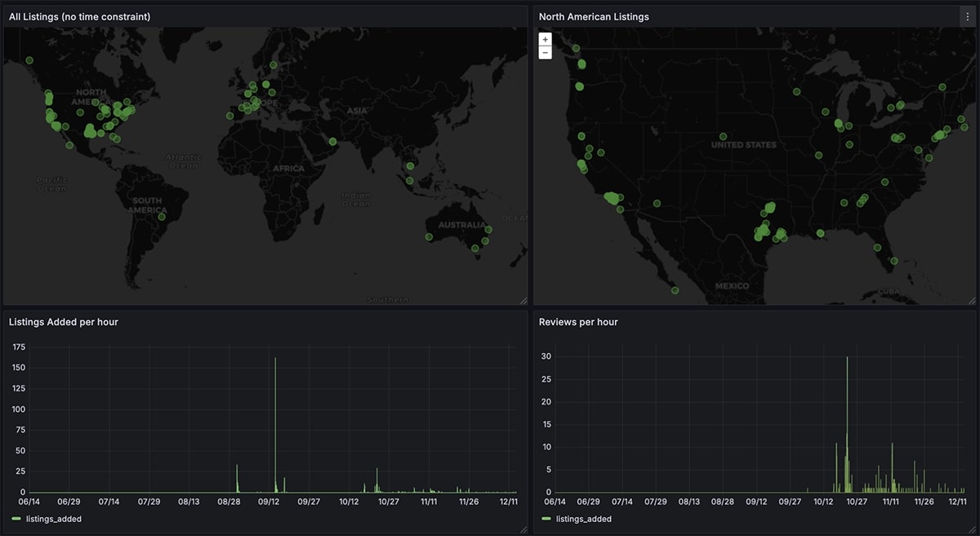Click the lone marker in Mexico
980x536 pixels.
click(675, 290)
